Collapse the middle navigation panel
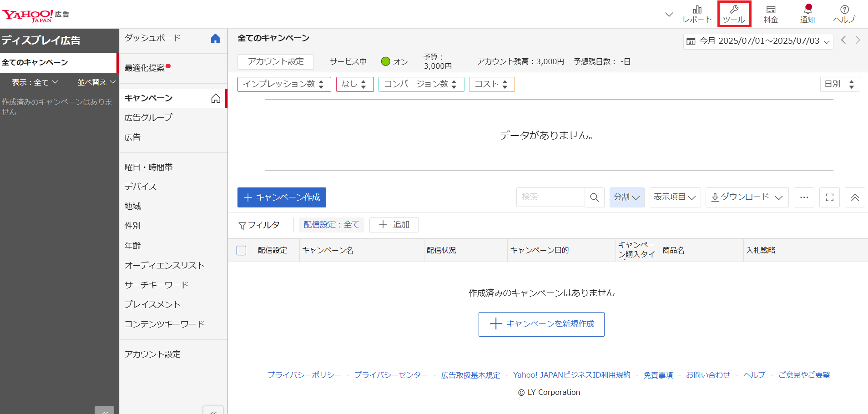 click(x=213, y=411)
